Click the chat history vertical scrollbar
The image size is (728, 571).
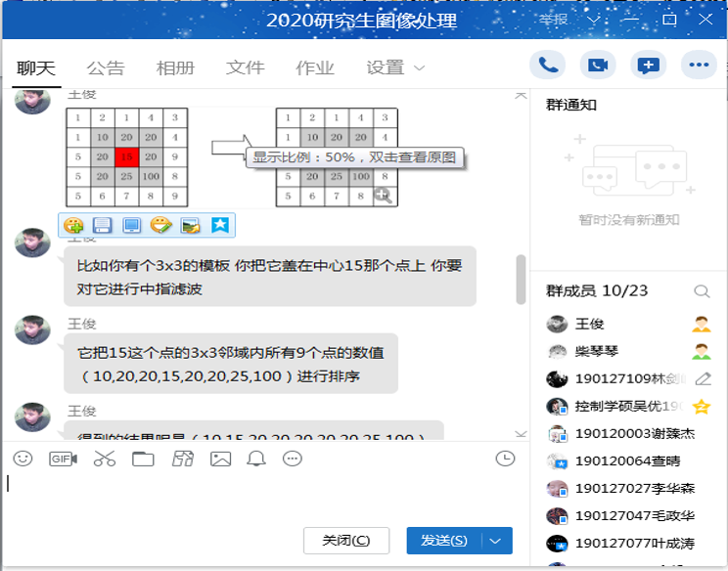[521, 279]
